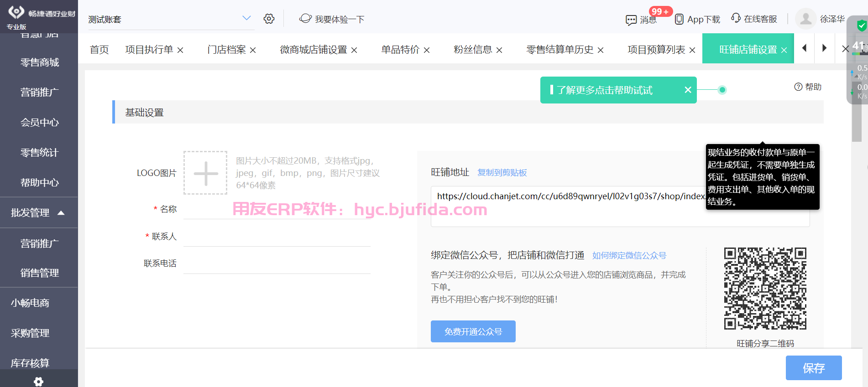The image size is (868, 387).
Task: Click the 如何绑定微信公众号 link
Action: [629, 255]
